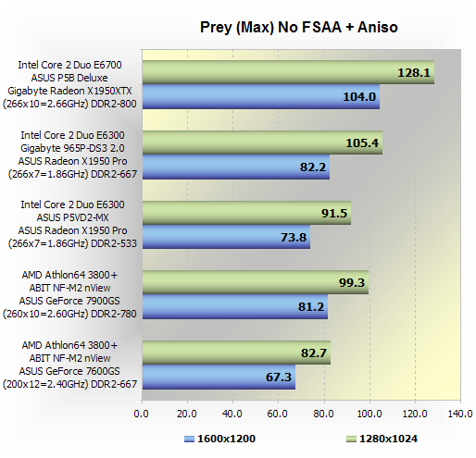Select the Gigabyte Radeon X1950XTX label

point(69,91)
